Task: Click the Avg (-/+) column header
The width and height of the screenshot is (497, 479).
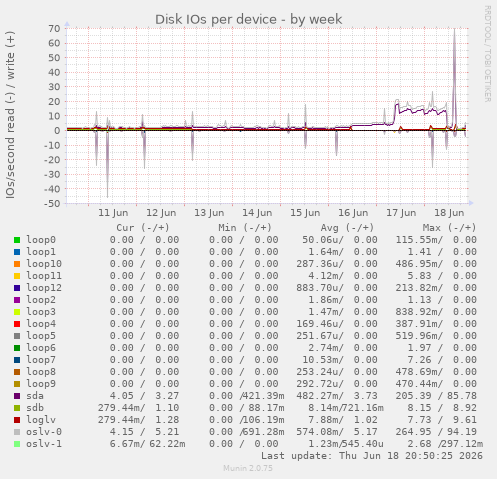Action: 347,228
